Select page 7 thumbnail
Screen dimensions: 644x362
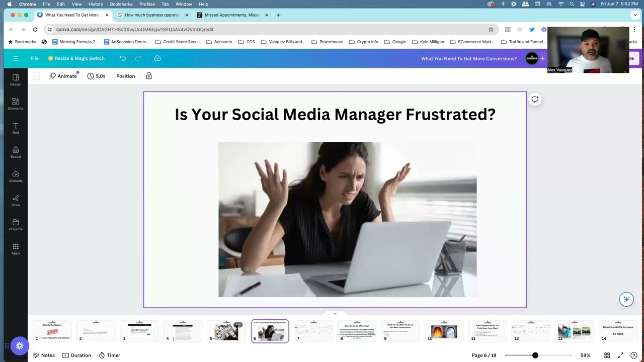point(313,331)
